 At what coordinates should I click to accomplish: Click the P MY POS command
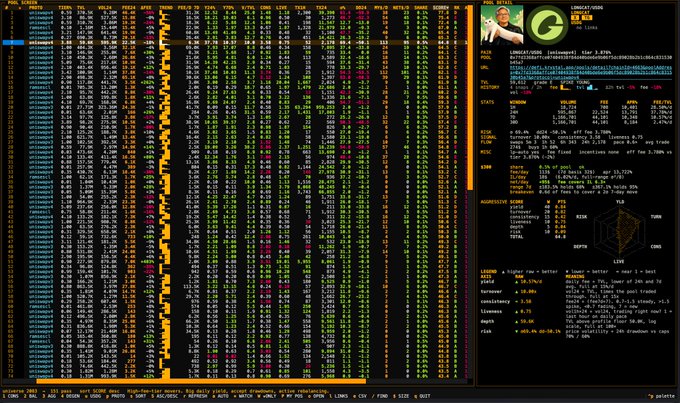point(292,396)
